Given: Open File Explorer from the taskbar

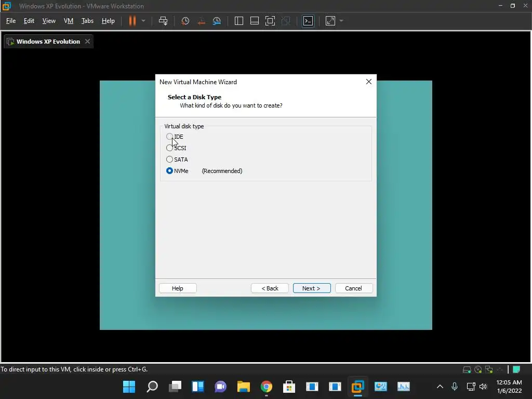Looking at the screenshot, I should 243,387.
